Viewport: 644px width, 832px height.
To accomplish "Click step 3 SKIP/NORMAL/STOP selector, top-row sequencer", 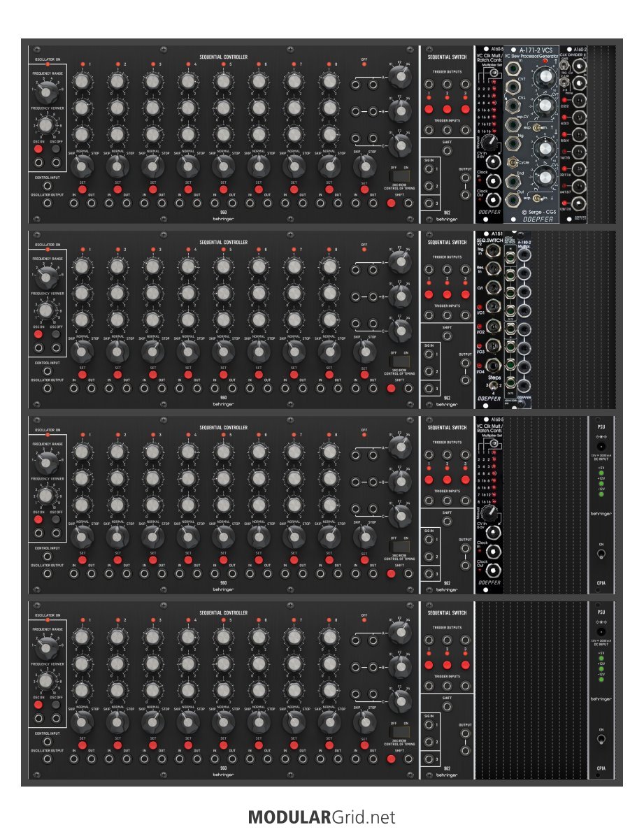I will [152, 166].
